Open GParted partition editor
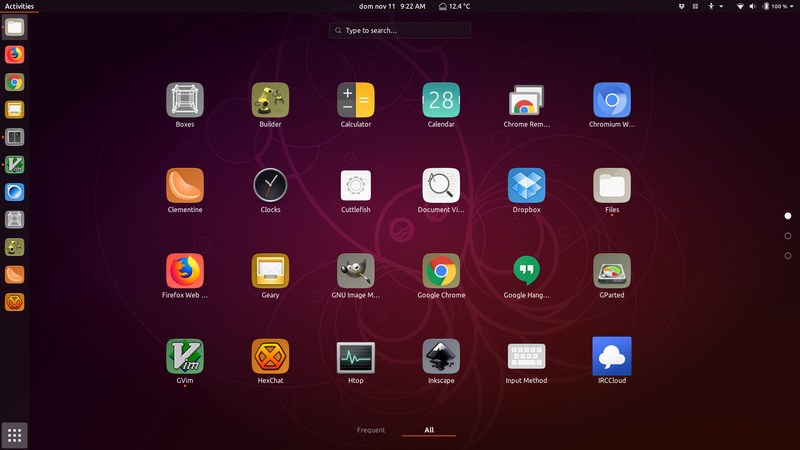Screen dimensions: 800x450 (x=612, y=271)
